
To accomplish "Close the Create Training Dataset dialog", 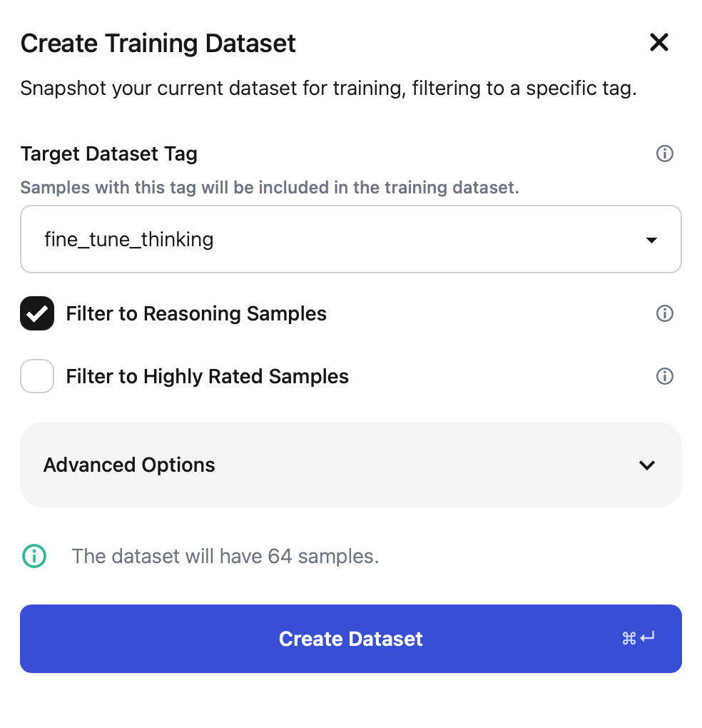I will (658, 43).
